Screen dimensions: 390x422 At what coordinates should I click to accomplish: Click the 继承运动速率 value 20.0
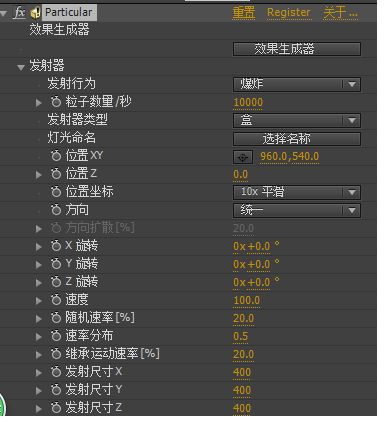pos(244,354)
